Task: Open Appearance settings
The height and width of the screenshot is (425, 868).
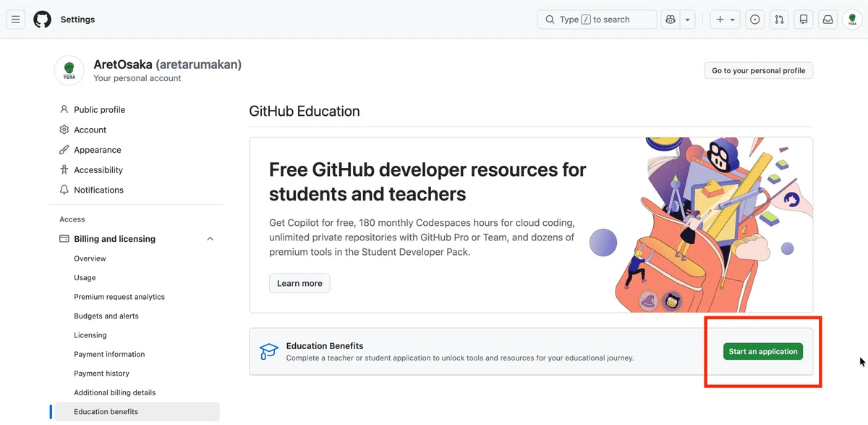Action: pos(97,150)
